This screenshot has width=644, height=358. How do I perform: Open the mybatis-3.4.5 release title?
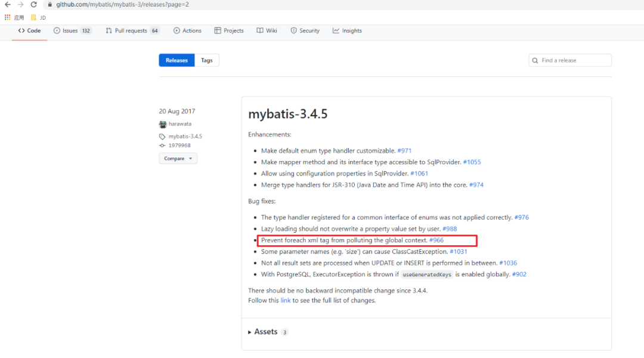[288, 114]
